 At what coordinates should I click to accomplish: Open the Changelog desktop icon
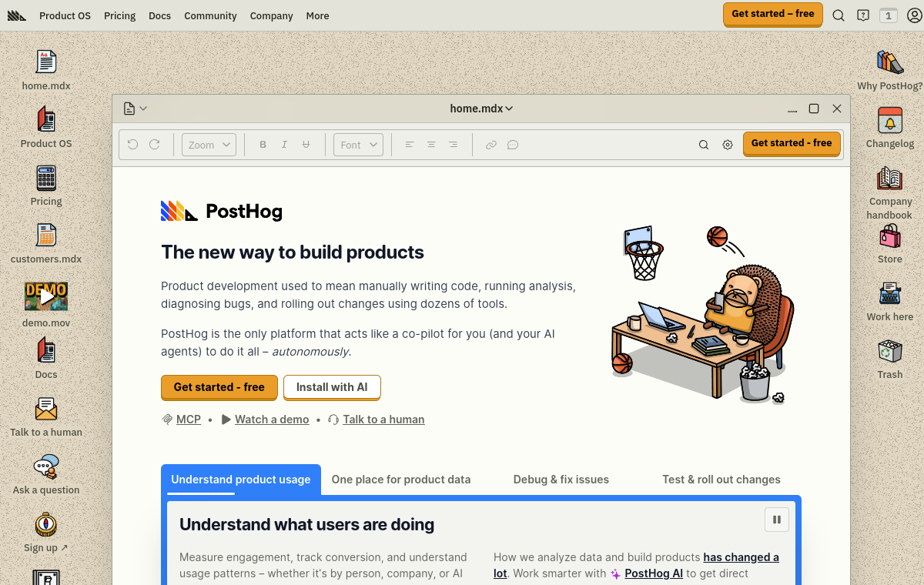pos(890,120)
